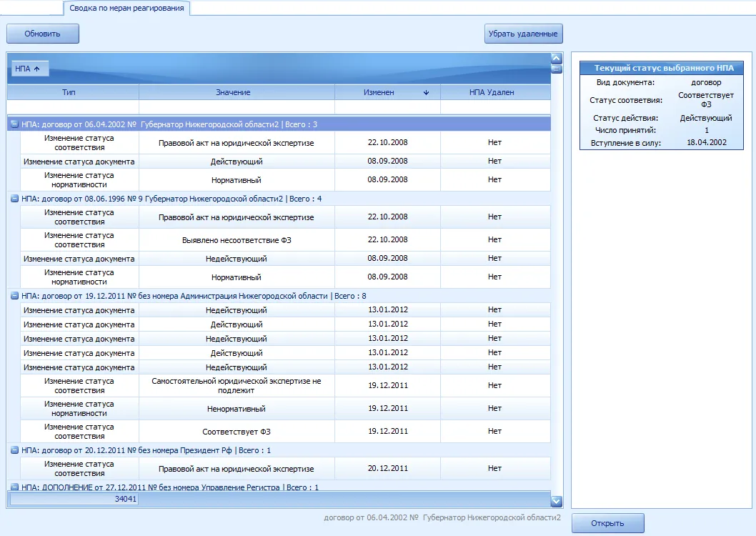Click the filter field under Тип column
The image size is (756, 536).
[x=73, y=107]
